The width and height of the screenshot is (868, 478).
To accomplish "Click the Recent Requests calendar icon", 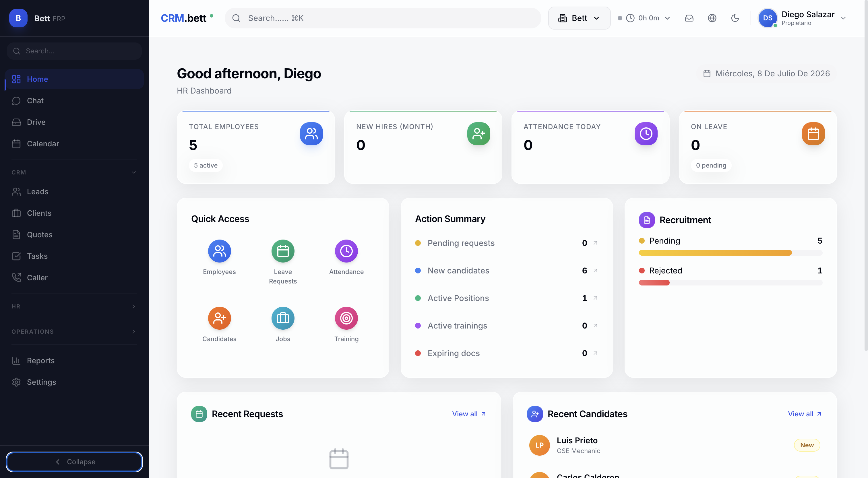I will tap(199, 414).
